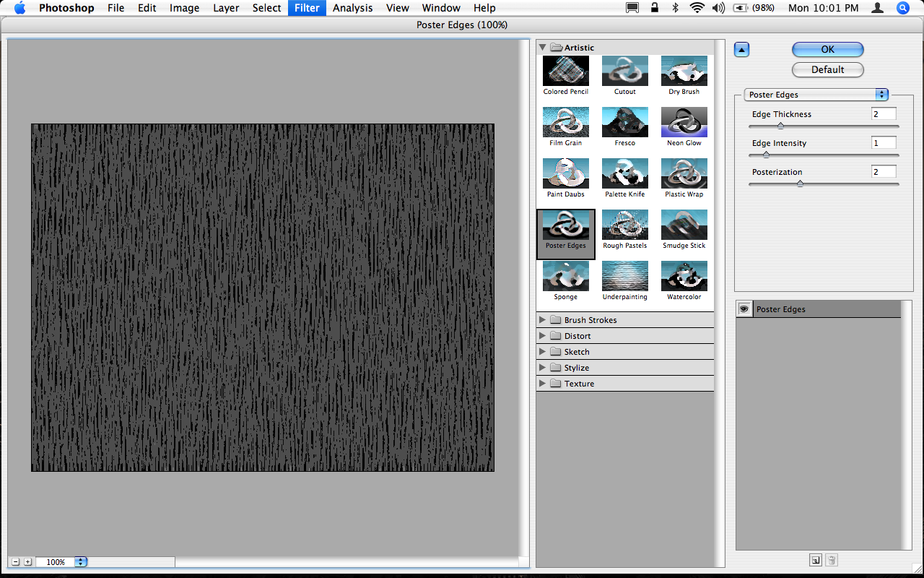Viewport: 924px width, 578px height.
Task: Select the Poster Edges effect layer row
Action: [x=819, y=309]
